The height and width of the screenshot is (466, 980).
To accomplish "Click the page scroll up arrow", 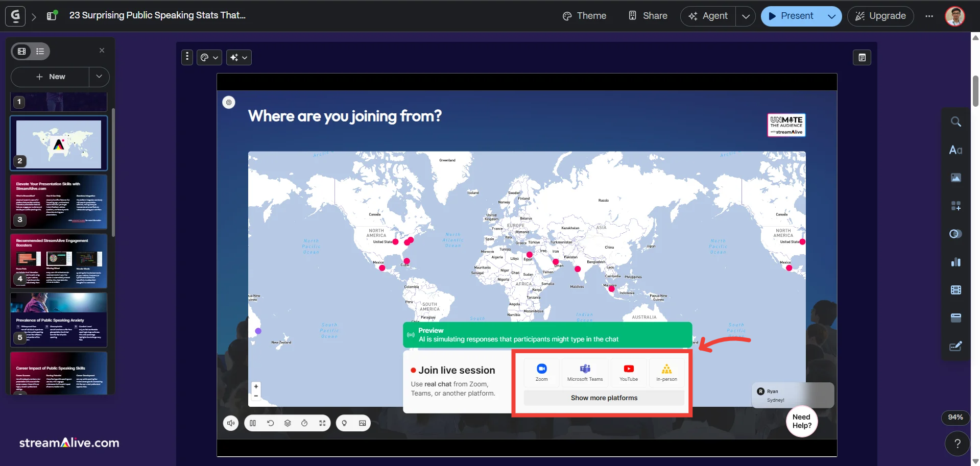I will pyautogui.click(x=975, y=37).
